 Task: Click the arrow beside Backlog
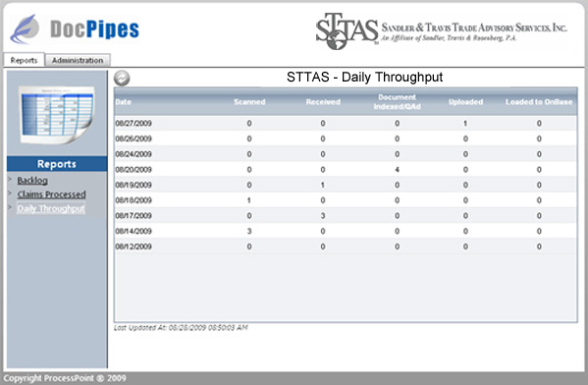10,180
